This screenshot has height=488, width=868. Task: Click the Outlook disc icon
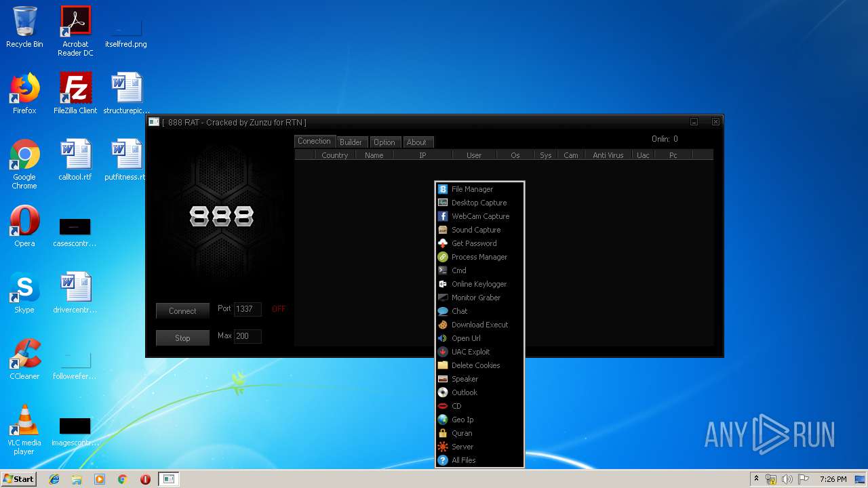(443, 392)
